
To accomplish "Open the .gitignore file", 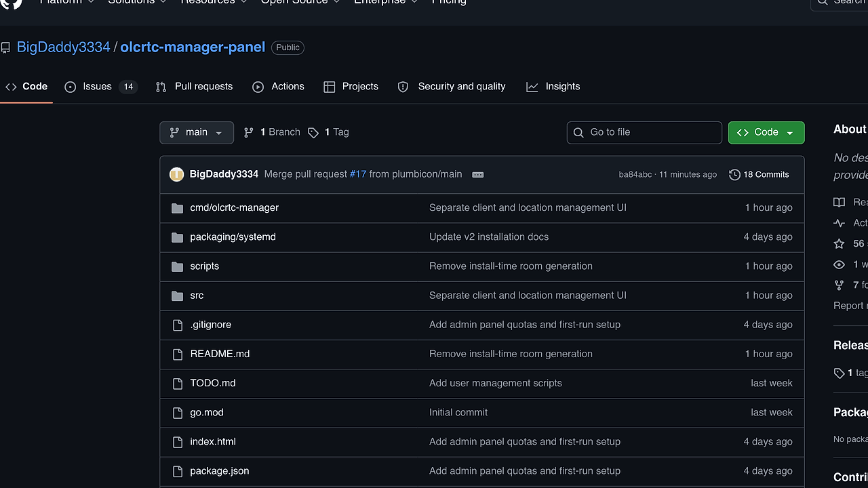I will click(x=210, y=324).
